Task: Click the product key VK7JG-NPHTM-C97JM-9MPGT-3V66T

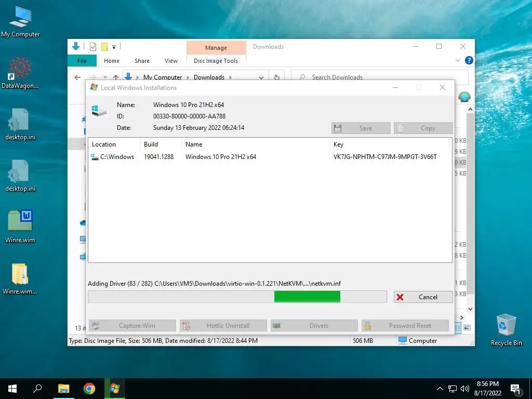Action: click(385, 157)
